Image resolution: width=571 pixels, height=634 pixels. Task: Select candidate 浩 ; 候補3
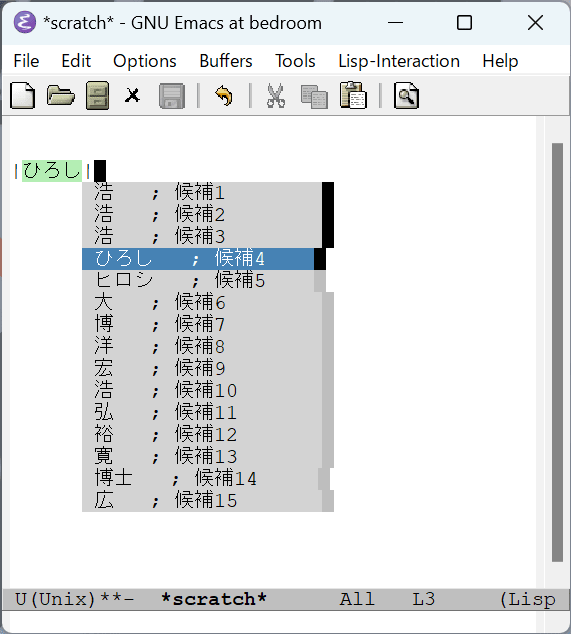tap(202, 237)
